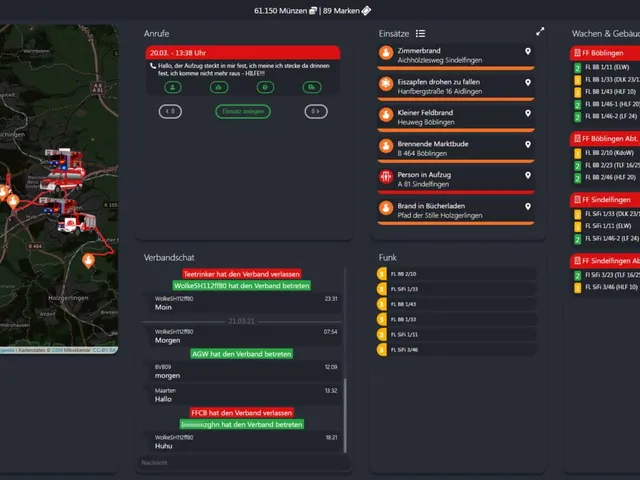Click the Verbandschat scrollbar
The image size is (640, 480).
point(345,416)
